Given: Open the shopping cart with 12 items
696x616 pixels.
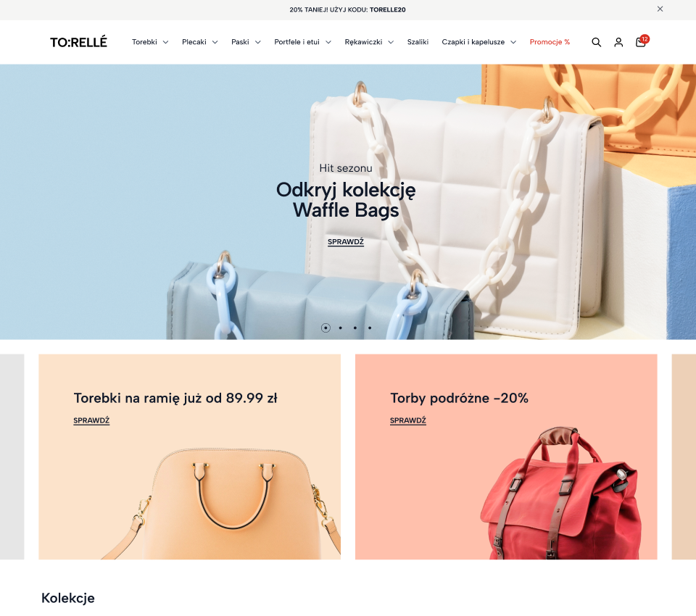Looking at the screenshot, I should [642, 41].
